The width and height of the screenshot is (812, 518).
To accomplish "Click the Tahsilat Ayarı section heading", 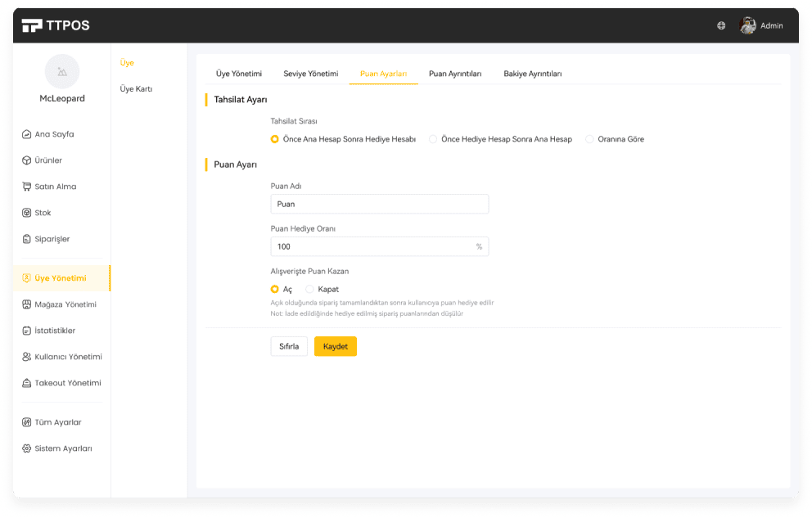I will pyautogui.click(x=241, y=99).
